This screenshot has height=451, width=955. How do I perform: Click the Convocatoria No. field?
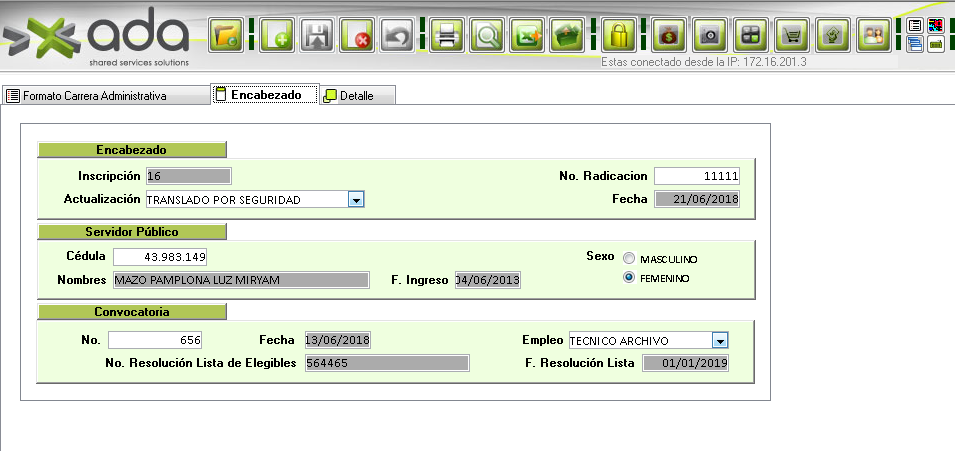[x=161, y=340]
